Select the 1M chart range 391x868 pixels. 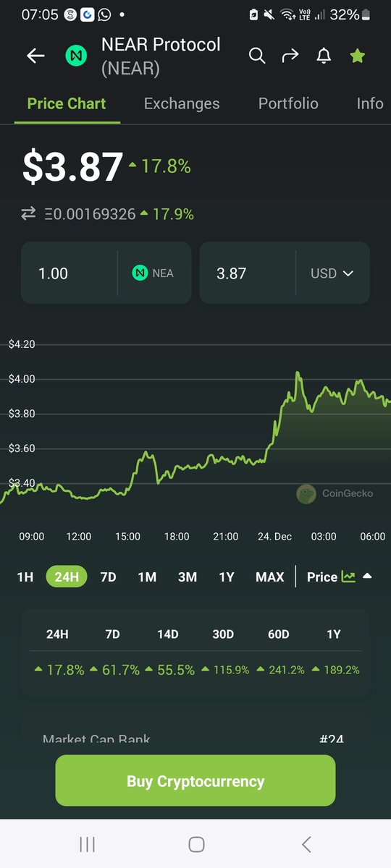(x=147, y=576)
